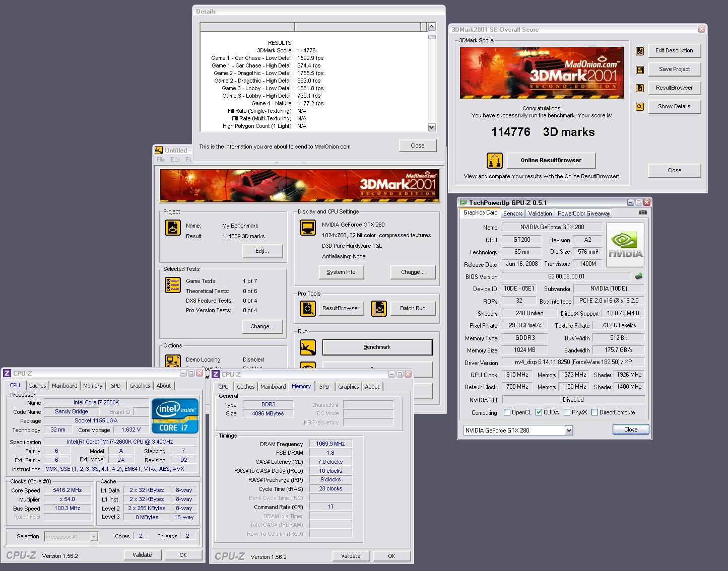The image size is (728, 571).
Task: Click the Benchmark button in Run section
Action: (x=377, y=347)
